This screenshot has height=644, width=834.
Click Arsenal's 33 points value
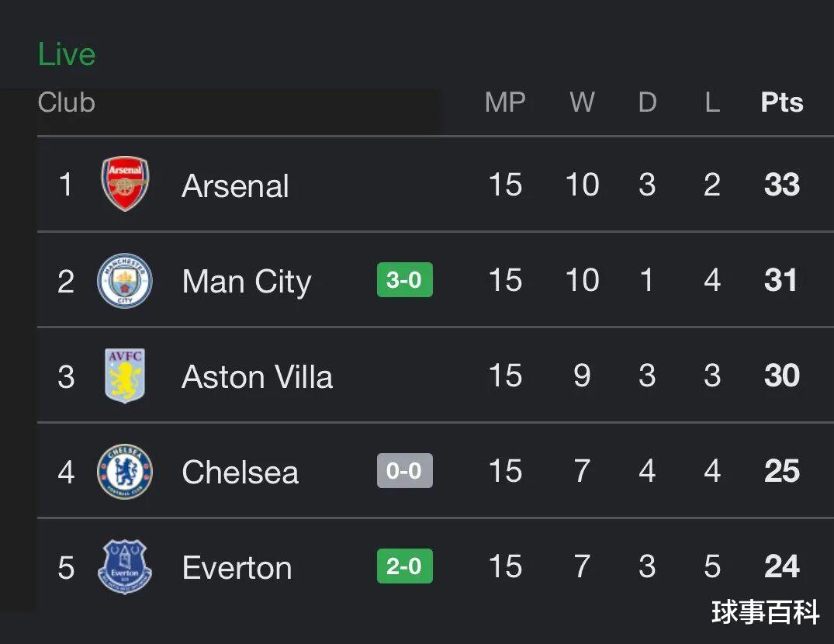pyautogui.click(x=781, y=185)
